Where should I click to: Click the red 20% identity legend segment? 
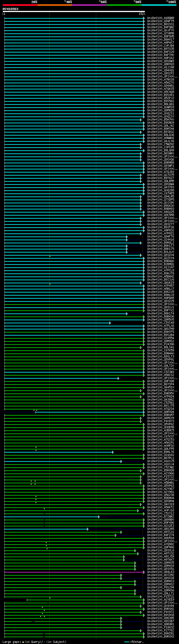[x=20, y=5]
